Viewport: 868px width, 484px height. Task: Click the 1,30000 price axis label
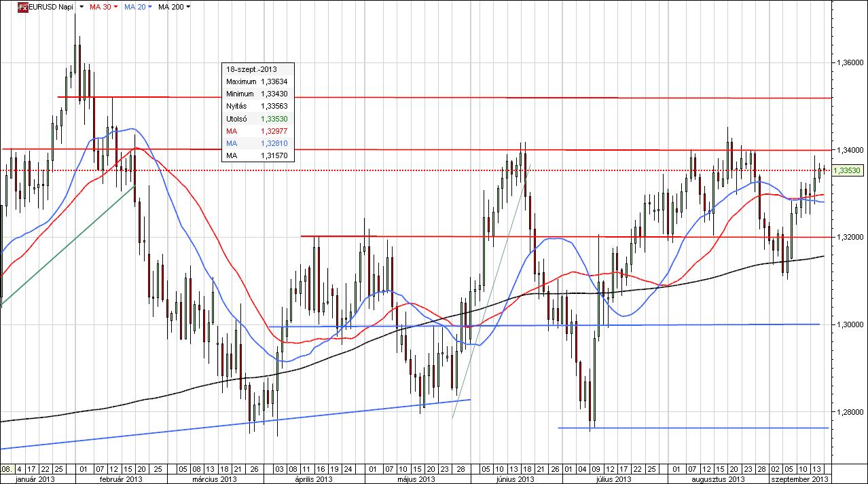[x=850, y=324]
